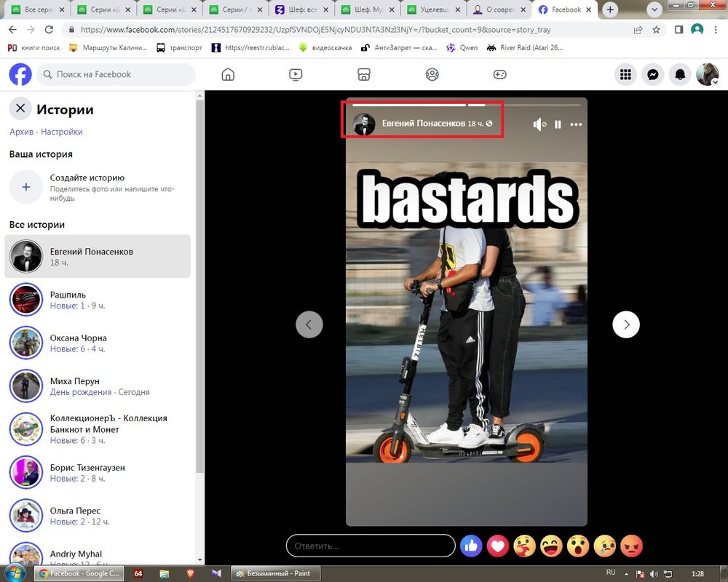Screen dimensions: 728x582
Task: Open the Chrome profile icon
Action: [x=697, y=30]
